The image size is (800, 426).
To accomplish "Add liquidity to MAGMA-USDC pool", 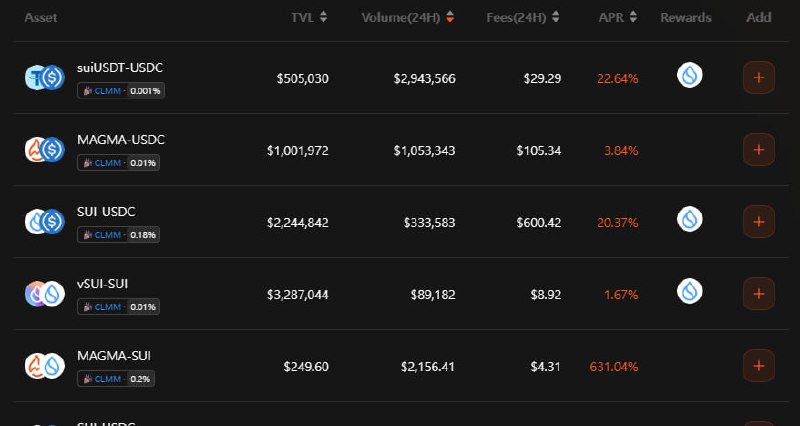I will tap(759, 150).
